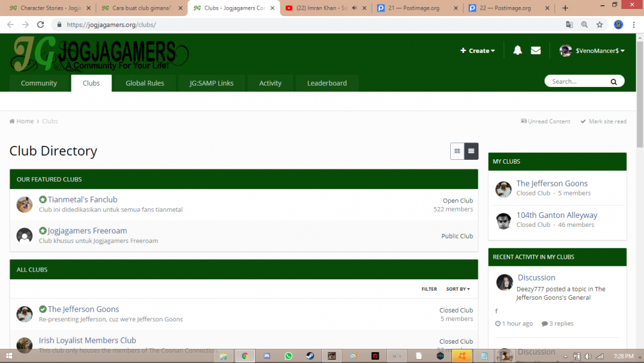This screenshot has height=363, width=644.
Task: Open Irish Loyalist Members Club link
Action: [88, 340]
